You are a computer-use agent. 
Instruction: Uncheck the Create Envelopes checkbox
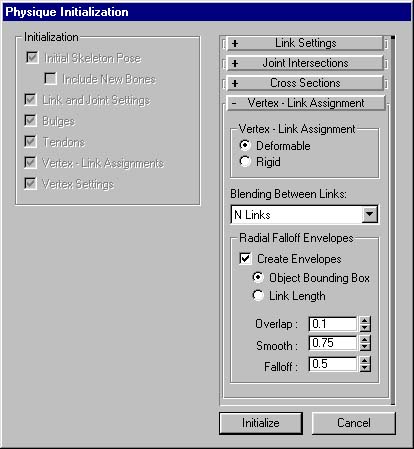tap(245, 259)
